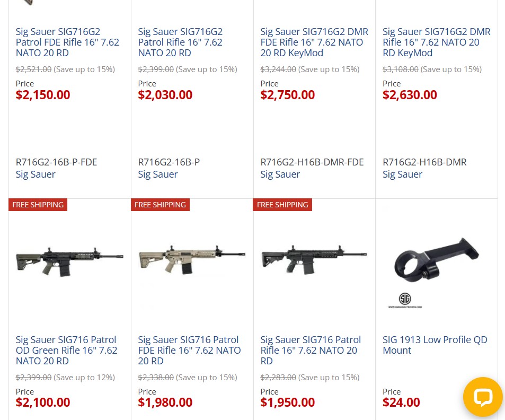Open SIG716 Patrol FDE Rifle title link
Viewport: 505px width, 420px height.
pyautogui.click(x=189, y=351)
